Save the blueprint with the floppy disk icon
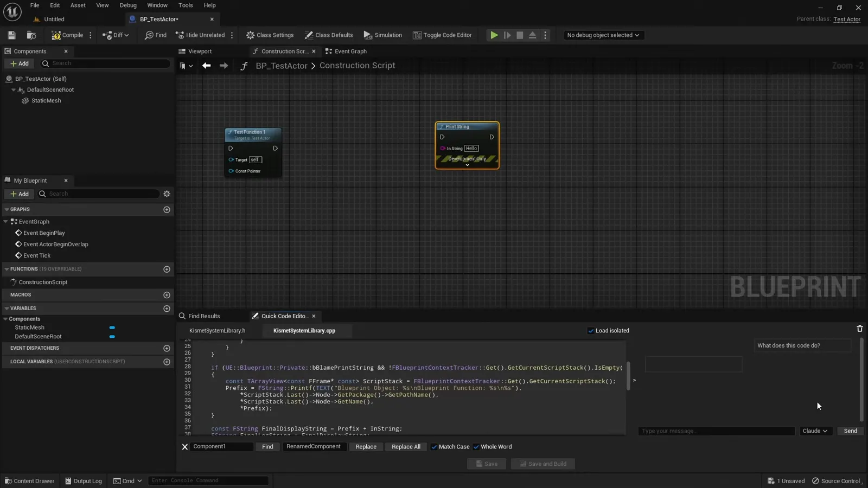 [11, 35]
